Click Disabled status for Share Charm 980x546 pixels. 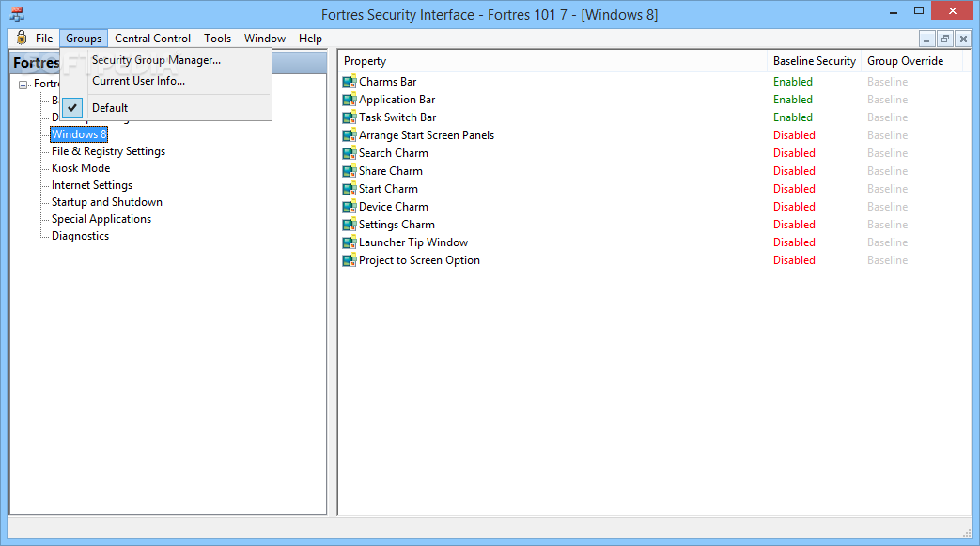point(794,171)
